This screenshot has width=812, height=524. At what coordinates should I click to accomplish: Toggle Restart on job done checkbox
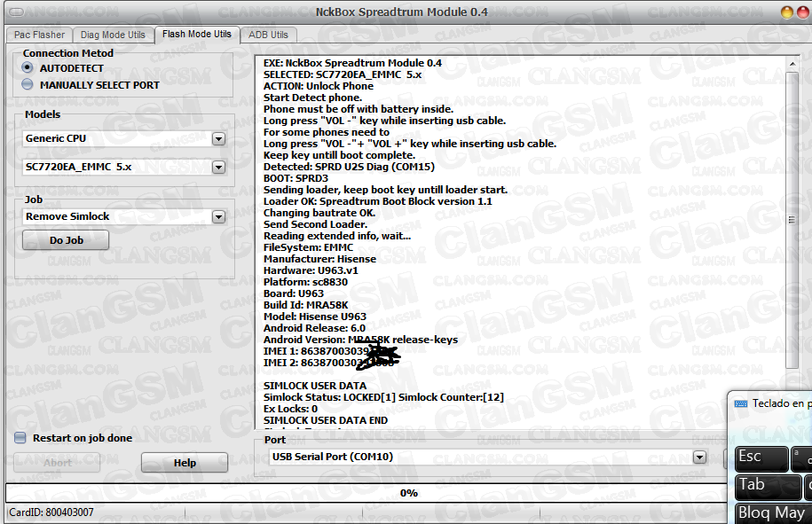tap(20, 438)
